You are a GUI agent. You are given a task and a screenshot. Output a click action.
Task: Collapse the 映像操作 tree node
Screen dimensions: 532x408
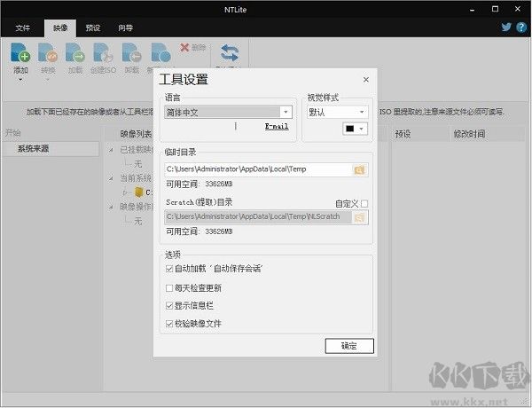112,207
